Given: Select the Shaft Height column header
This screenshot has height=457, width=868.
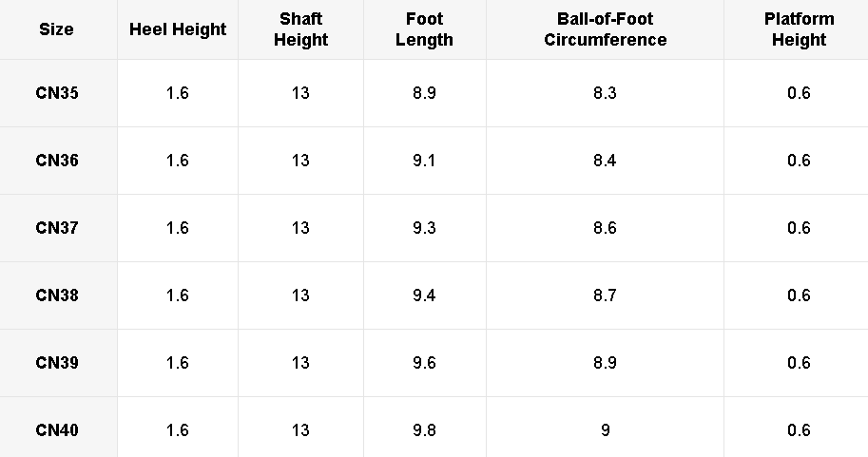Looking at the screenshot, I should (x=300, y=29).
